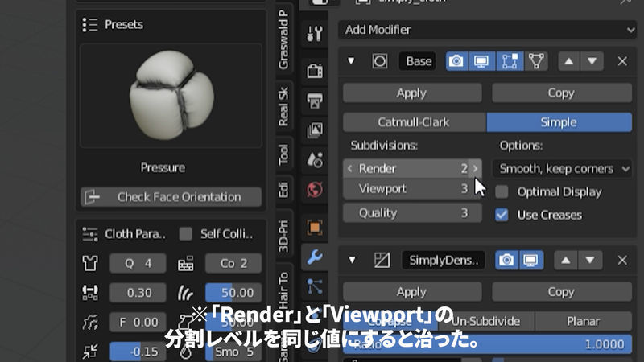The image size is (644, 362).
Task: Open the Render properties tab
Action: click(x=315, y=71)
